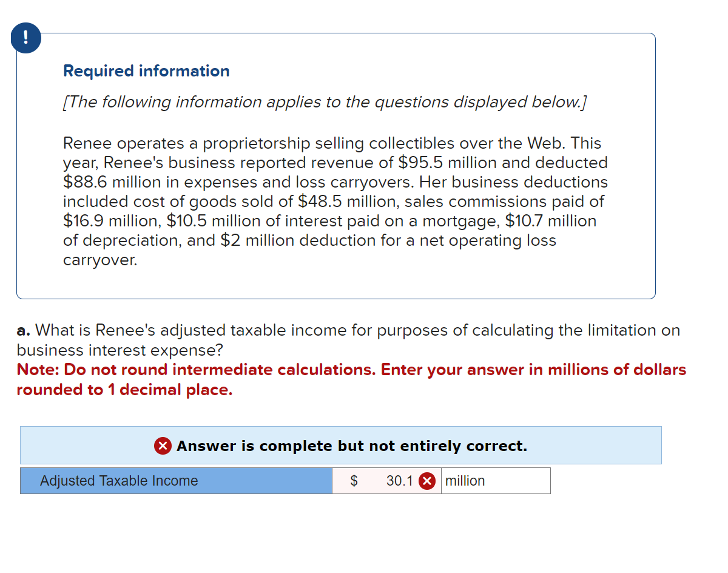The width and height of the screenshot is (728, 573).
Task: Select the italic instructions line below heading
Action: coord(323,102)
